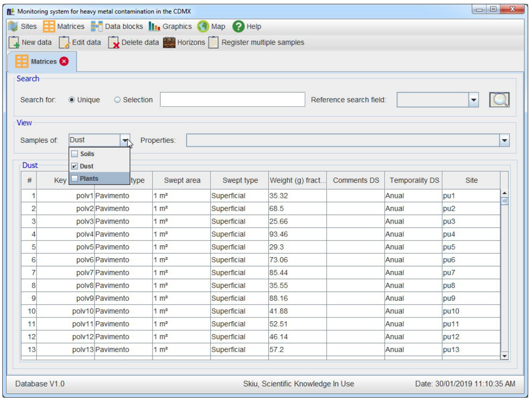Expand the Reference search field dropdown
Screen dimensions: 532x401
473,100
